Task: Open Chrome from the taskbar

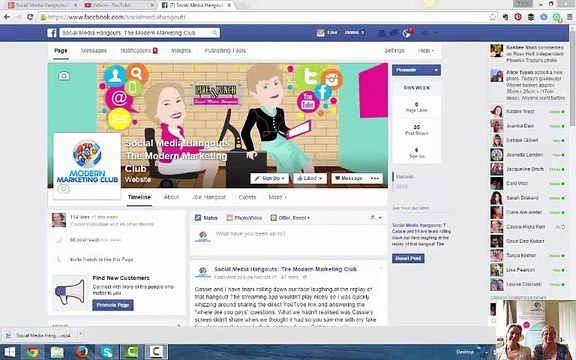Action: coord(32,352)
